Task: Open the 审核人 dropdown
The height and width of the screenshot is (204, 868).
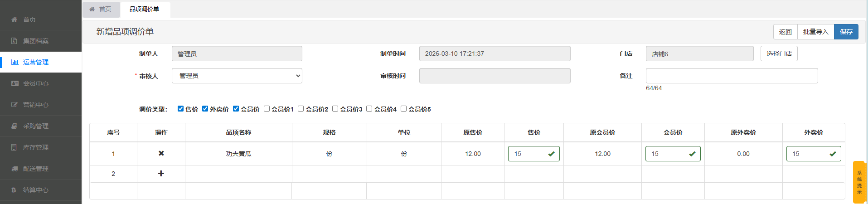Action: pyautogui.click(x=237, y=76)
